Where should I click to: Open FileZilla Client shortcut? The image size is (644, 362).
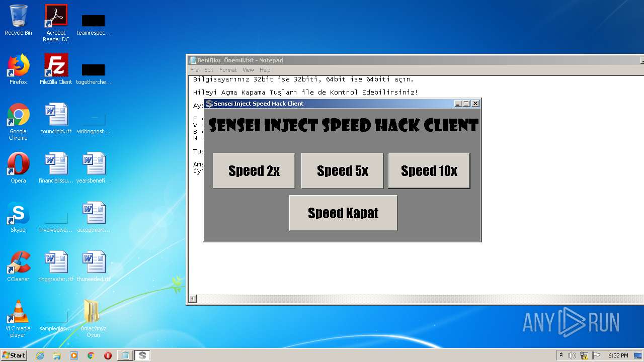[x=56, y=69]
